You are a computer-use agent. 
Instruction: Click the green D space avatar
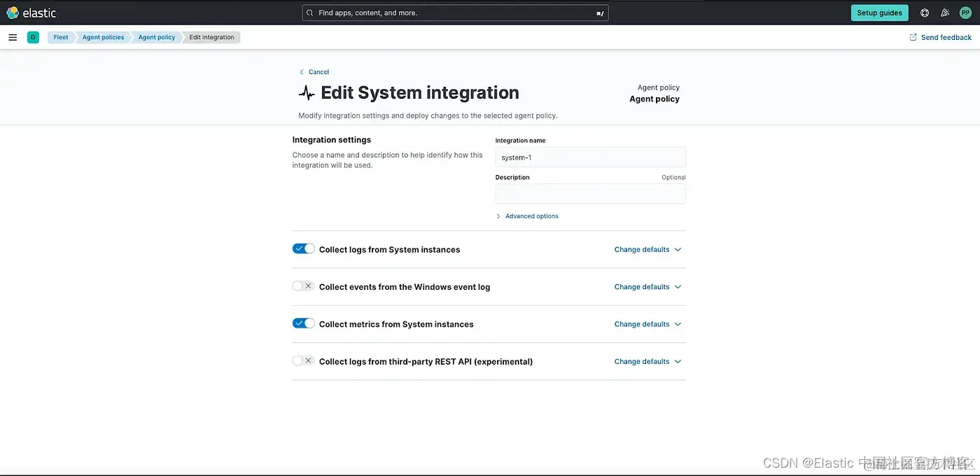(x=33, y=37)
